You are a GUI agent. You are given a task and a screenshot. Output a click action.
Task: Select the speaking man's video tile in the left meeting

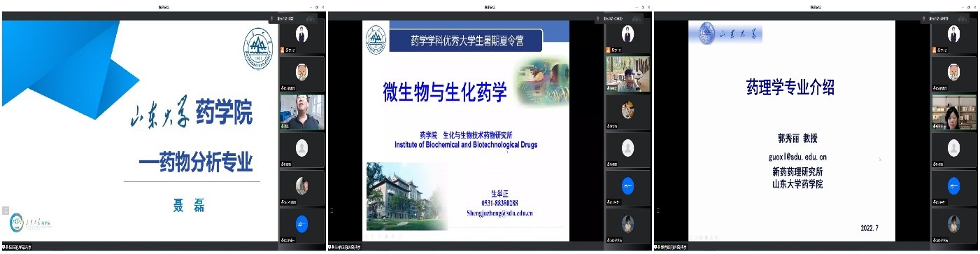302,112
